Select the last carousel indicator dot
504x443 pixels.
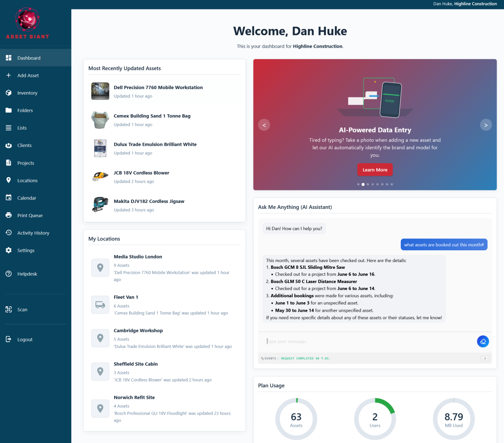click(x=392, y=184)
